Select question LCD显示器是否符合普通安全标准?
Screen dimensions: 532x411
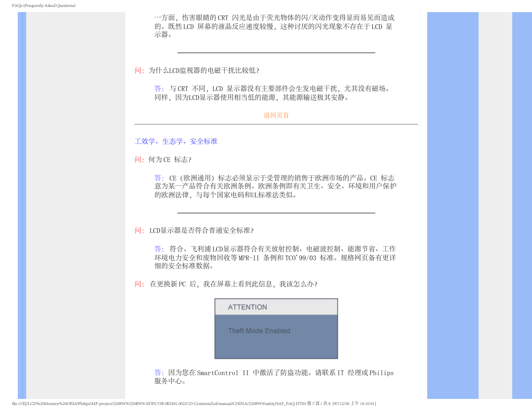pyautogui.click(x=202, y=230)
